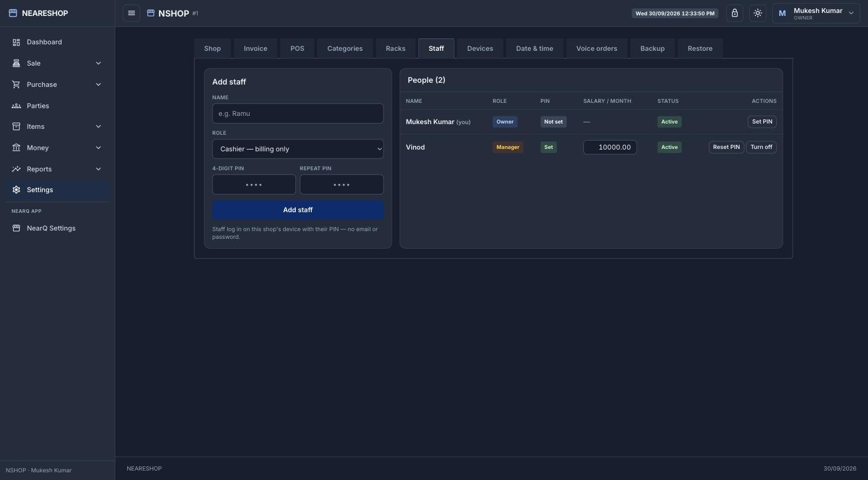The width and height of the screenshot is (868, 480).
Task: Open the Backup tab
Action: [x=652, y=48]
